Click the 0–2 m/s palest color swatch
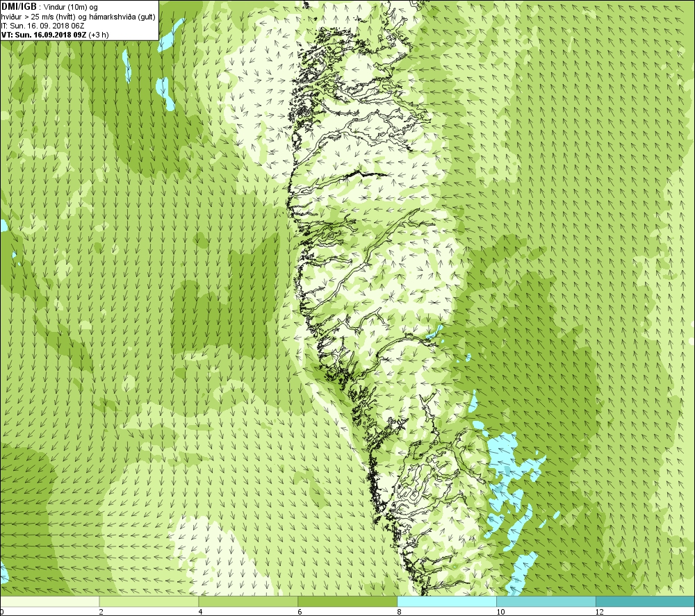The width and height of the screenshot is (695, 616). [49, 601]
